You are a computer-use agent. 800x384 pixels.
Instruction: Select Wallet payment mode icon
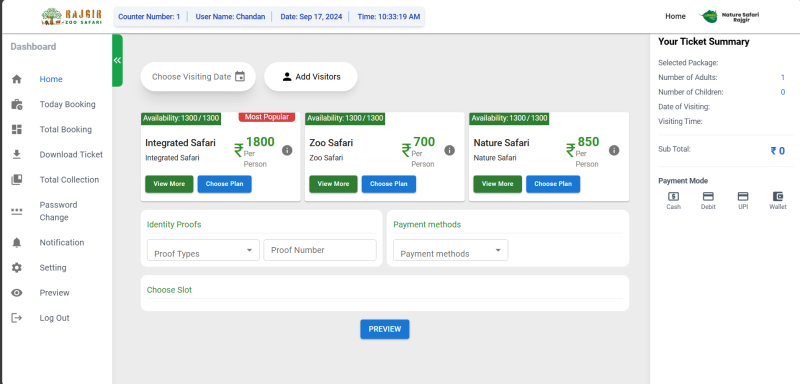click(778, 196)
